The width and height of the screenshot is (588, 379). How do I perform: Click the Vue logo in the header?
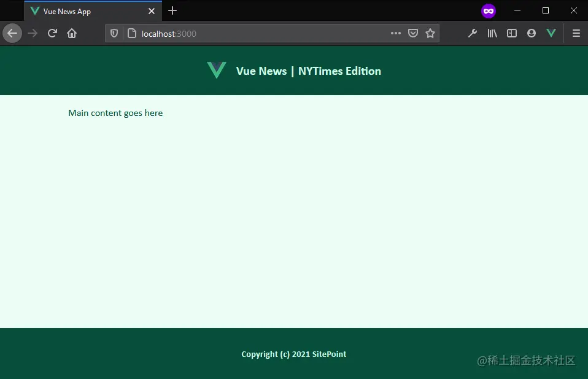(x=216, y=70)
